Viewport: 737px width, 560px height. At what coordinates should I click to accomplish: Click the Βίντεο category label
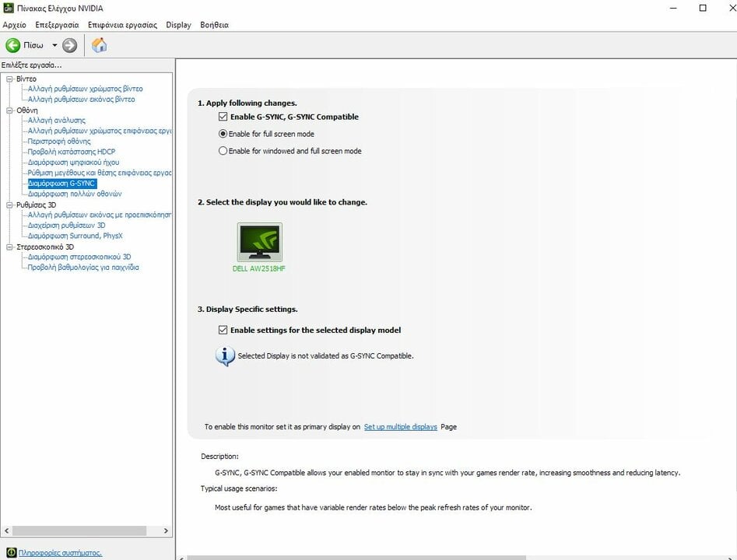click(26, 79)
